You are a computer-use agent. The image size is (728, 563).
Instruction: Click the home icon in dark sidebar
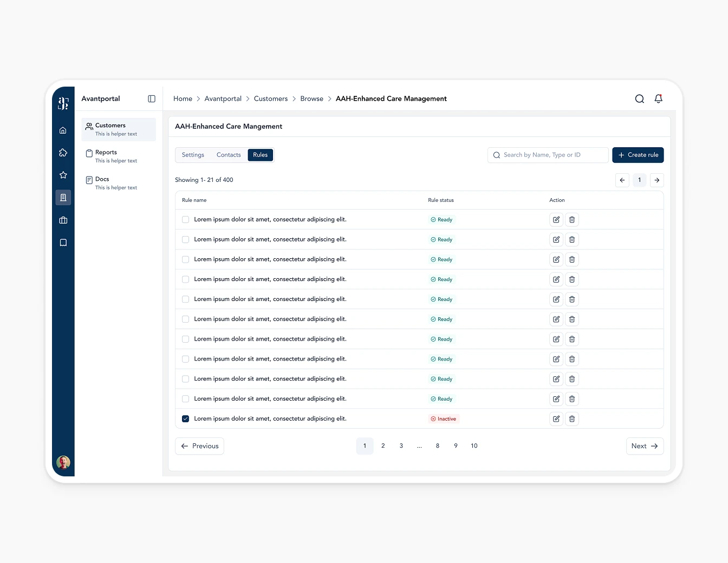pyautogui.click(x=63, y=130)
